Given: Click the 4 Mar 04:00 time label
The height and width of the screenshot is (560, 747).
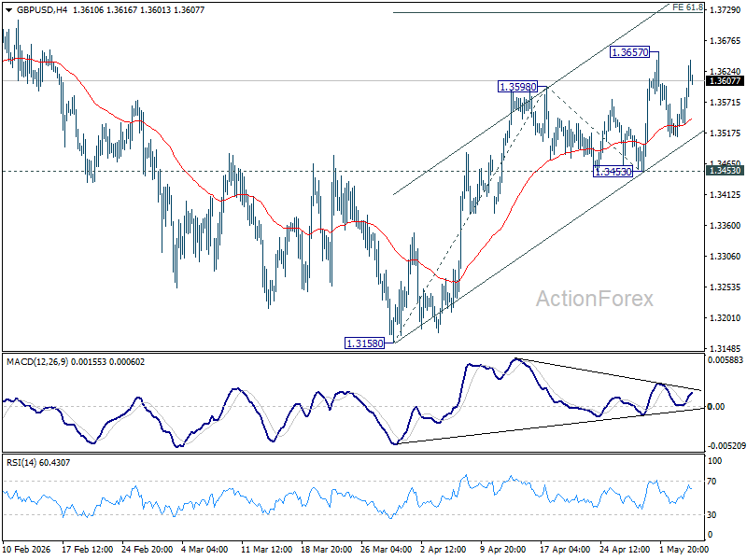Looking at the screenshot, I should coord(205,550).
